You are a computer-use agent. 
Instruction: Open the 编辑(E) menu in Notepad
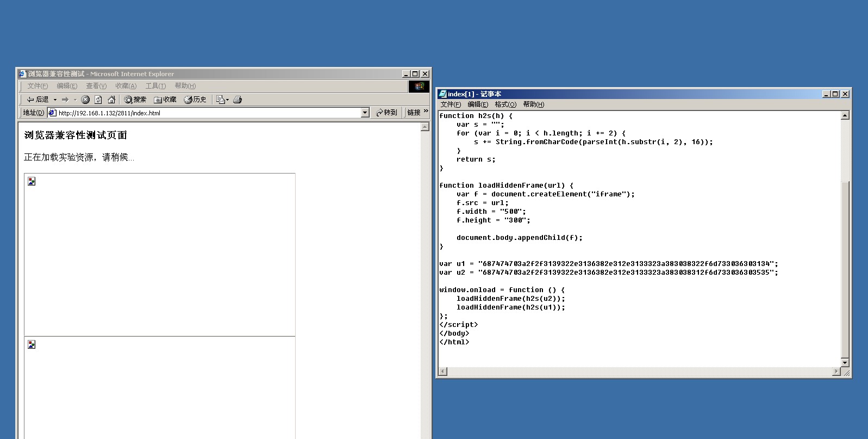pyautogui.click(x=478, y=104)
